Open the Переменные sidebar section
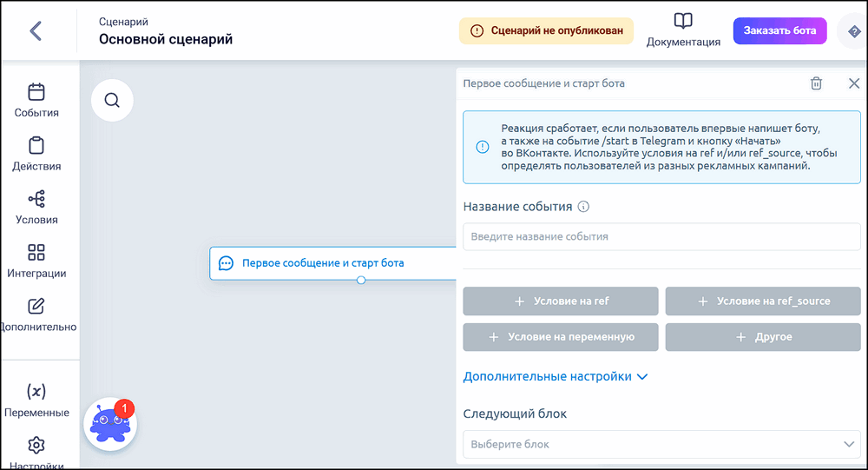This screenshot has height=470, width=868. click(x=36, y=400)
